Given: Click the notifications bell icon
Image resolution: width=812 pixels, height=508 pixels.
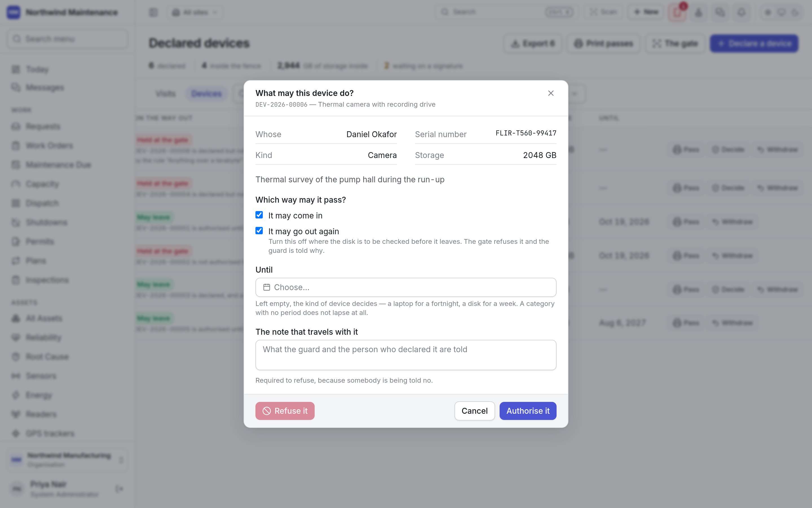Looking at the screenshot, I should (x=742, y=12).
